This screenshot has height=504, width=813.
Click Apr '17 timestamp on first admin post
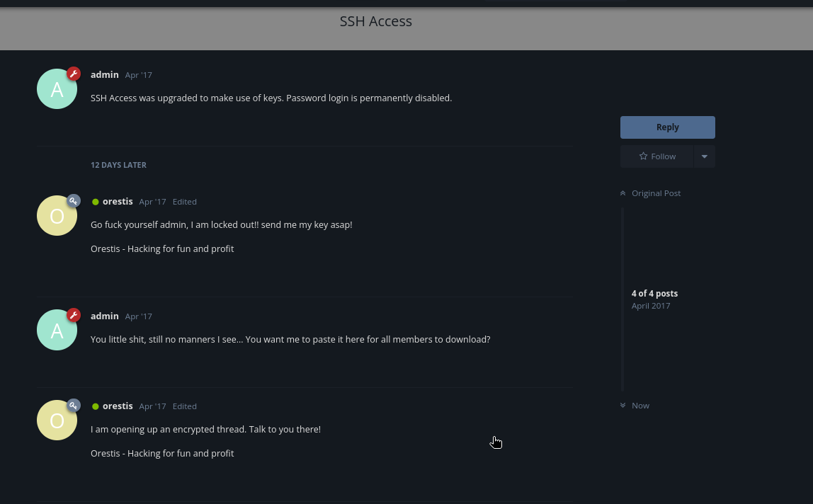point(138,75)
